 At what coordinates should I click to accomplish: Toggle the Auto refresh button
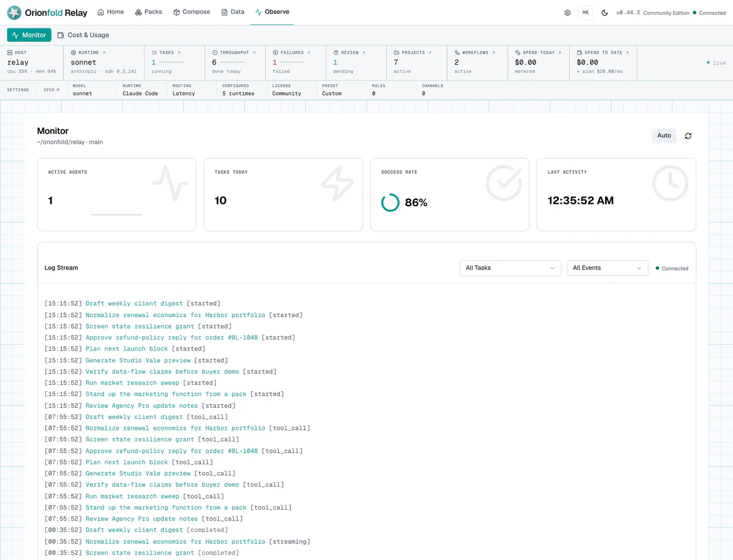point(664,136)
